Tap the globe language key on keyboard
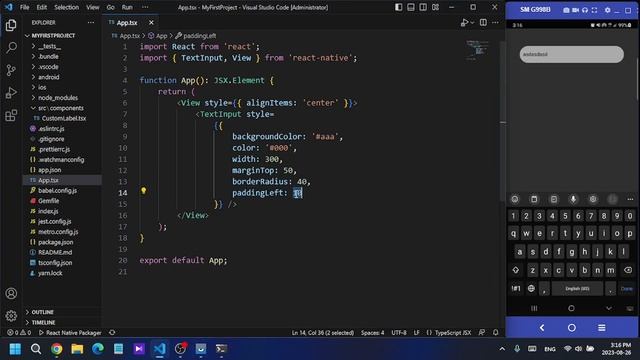Screen dimensions: 640x360 [531, 289]
